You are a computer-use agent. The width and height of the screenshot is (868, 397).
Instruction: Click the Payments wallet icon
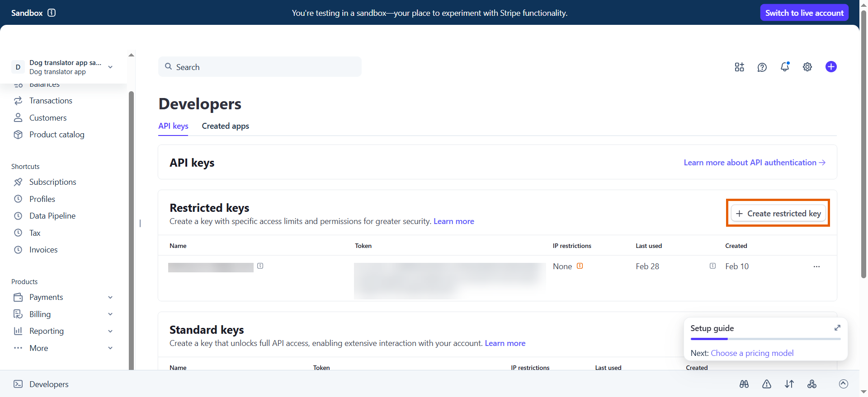[x=18, y=297]
